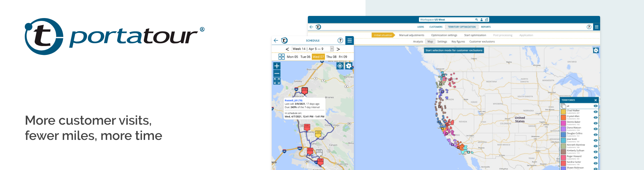This screenshot has width=644, height=170.
Task: Zoom out on the schedule map
Action: tap(277, 73)
